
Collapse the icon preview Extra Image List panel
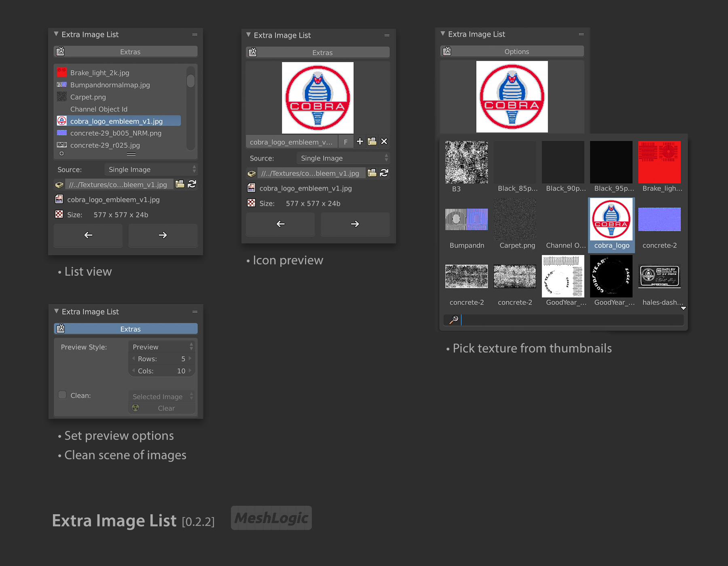coord(248,35)
